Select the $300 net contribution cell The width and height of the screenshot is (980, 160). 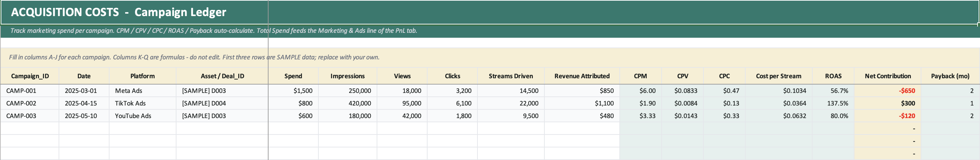coord(888,103)
